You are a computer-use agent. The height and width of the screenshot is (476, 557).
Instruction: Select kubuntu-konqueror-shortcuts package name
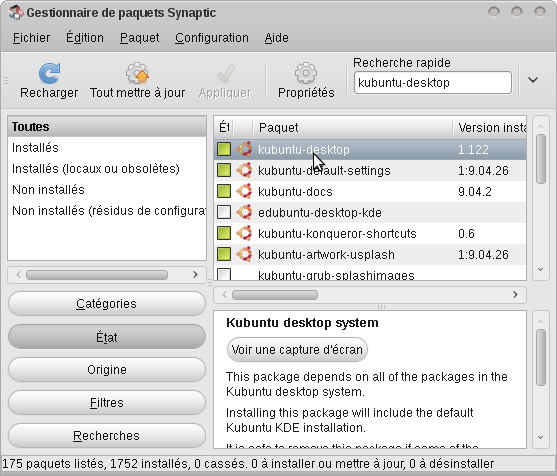[x=337, y=234]
